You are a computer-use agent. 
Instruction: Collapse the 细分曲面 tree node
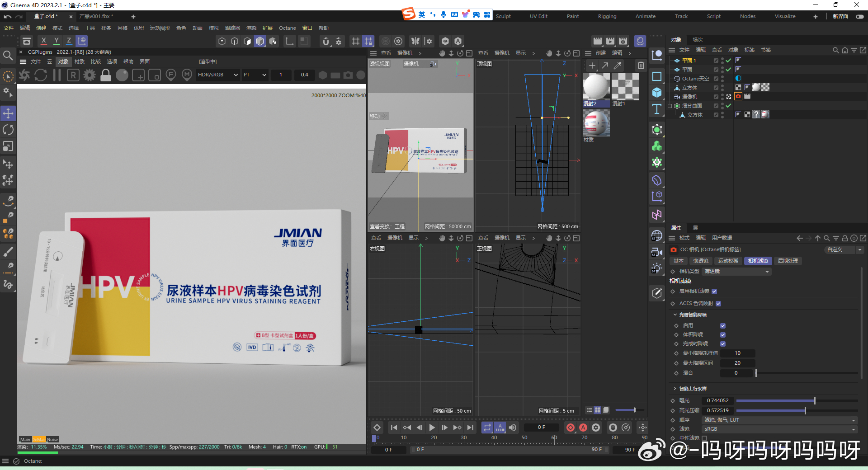click(x=670, y=106)
